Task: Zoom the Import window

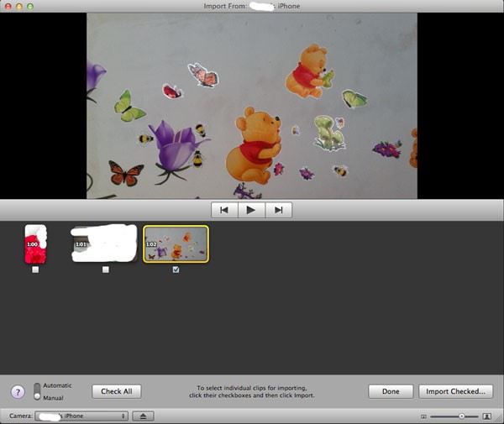Action: 30,6
